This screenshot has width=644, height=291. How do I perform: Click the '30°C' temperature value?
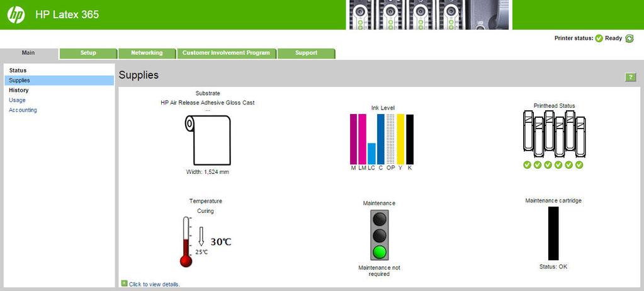pyautogui.click(x=221, y=242)
